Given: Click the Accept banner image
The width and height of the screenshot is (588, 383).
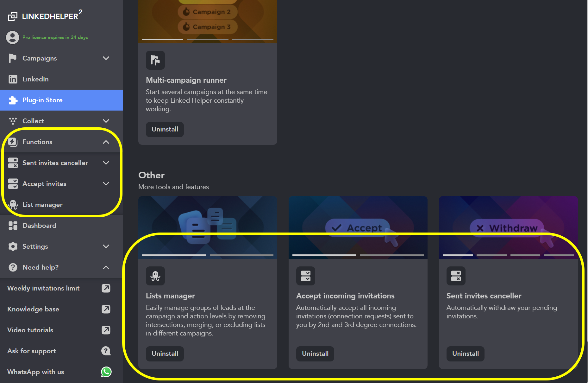Looking at the screenshot, I should pyautogui.click(x=358, y=227).
